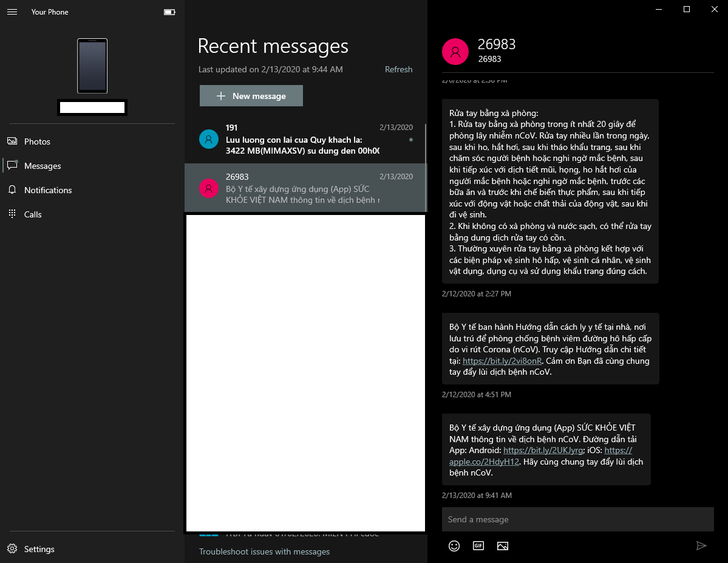Click the Recent messages heading

[x=273, y=46]
